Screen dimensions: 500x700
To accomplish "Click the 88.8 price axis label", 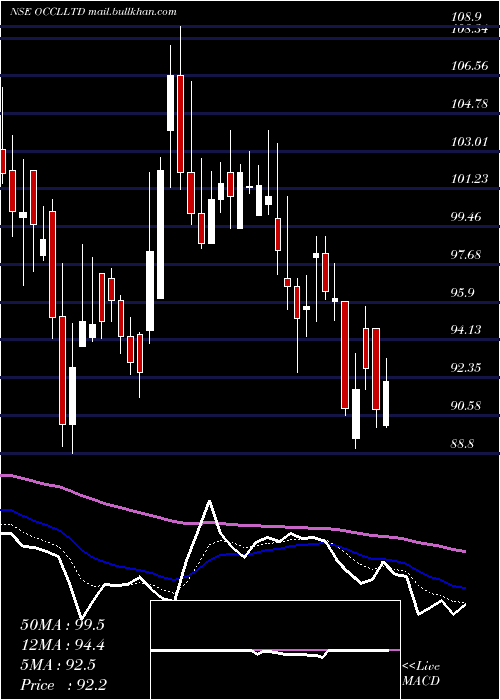I will pos(462,444).
